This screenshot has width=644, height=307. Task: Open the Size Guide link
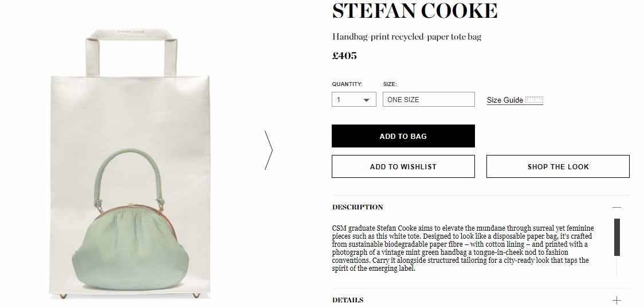[x=505, y=100]
